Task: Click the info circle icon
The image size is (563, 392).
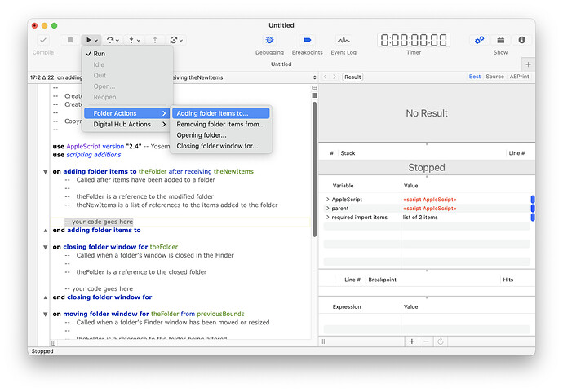Action: 521,40
